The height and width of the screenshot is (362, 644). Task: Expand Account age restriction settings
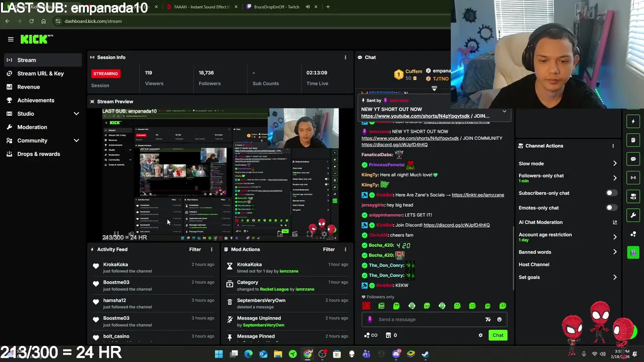[615, 237]
